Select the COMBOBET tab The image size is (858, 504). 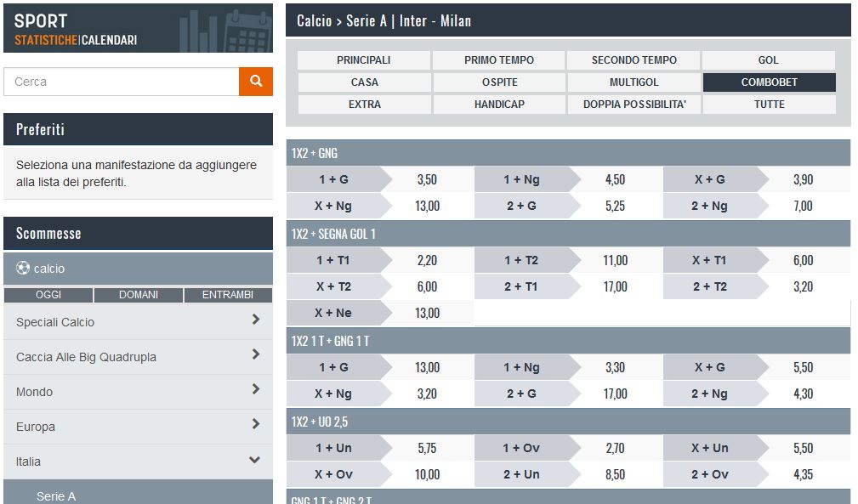pos(769,82)
